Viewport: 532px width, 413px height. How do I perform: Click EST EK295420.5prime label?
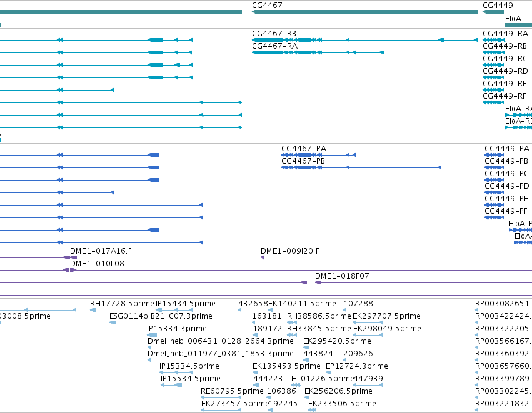(x=337, y=341)
